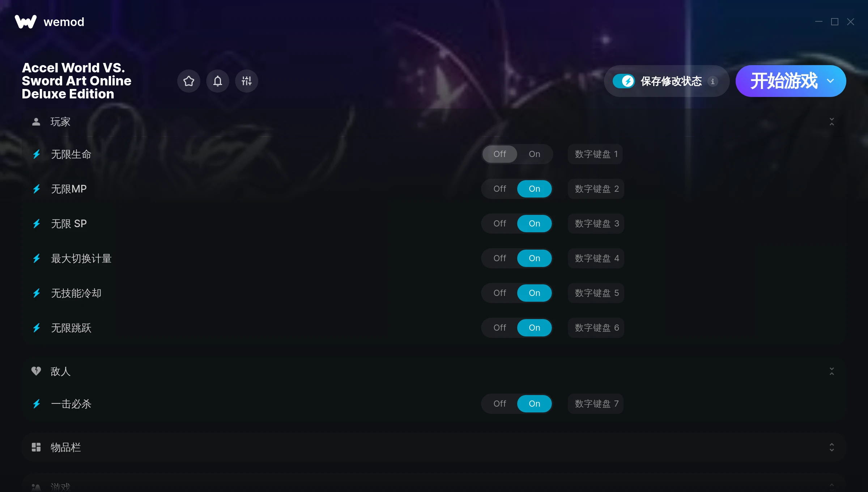Screen dimensions: 868x492
Task: Click the WeMod logo icon
Action: tap(26, 22)
